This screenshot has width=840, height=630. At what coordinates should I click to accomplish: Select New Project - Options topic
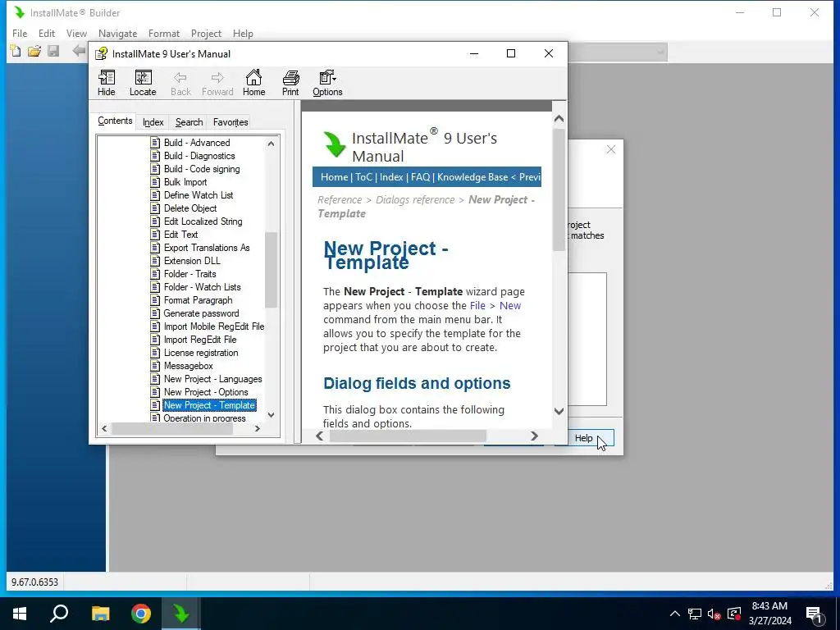(x=206, y=392)
